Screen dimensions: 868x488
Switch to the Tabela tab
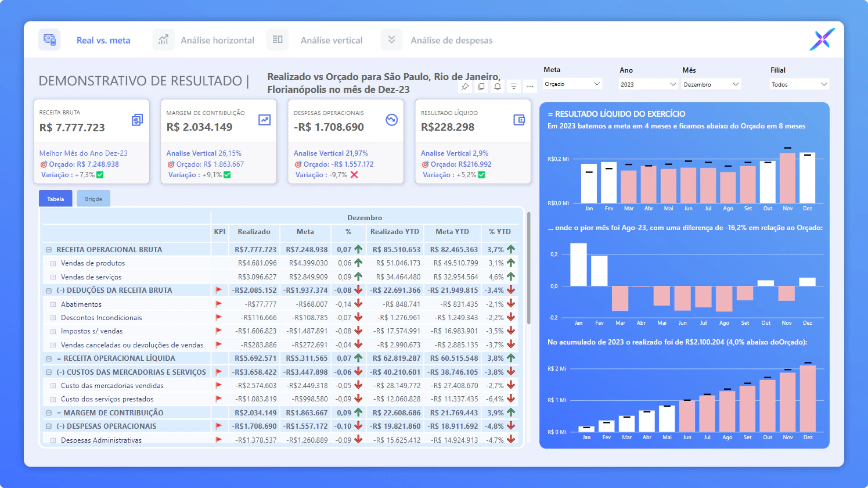tap(56, 199)
